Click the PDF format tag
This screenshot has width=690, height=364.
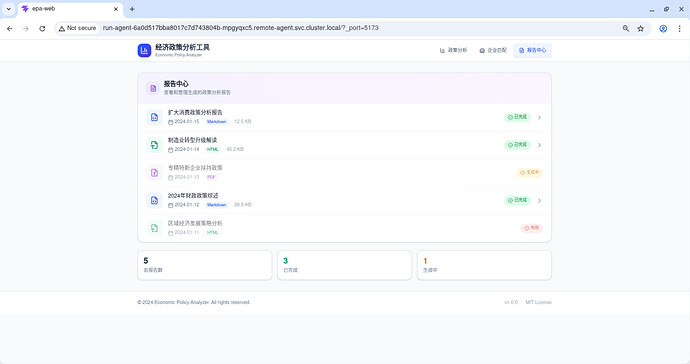click(211, 177)
